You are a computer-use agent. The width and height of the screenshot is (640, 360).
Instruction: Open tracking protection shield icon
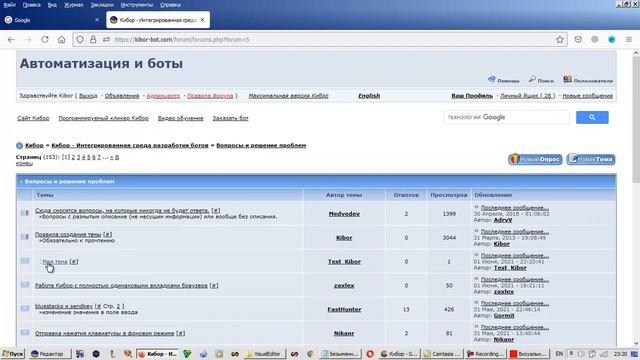pyautogui.click(x=80, y=40)
